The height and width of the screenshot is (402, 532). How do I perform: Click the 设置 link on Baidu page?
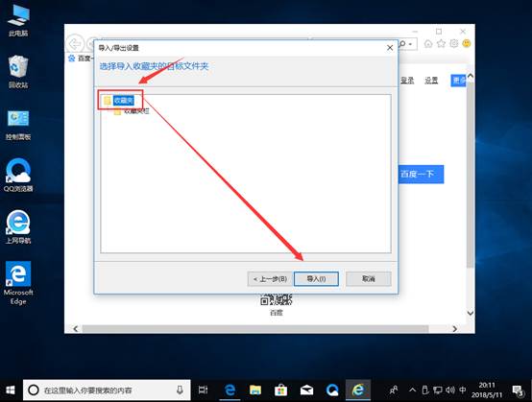pos(431,81)
